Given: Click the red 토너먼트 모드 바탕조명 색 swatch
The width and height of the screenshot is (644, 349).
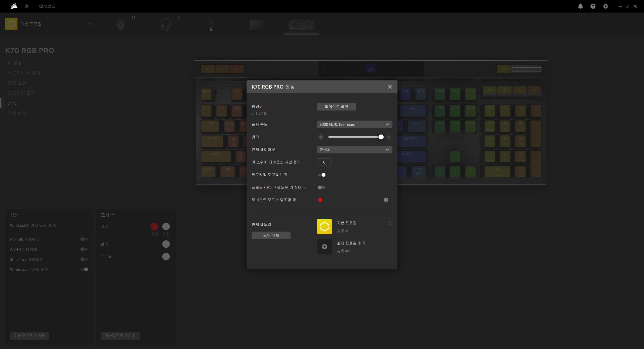Looking at the screenshot, I should (320, 200).
